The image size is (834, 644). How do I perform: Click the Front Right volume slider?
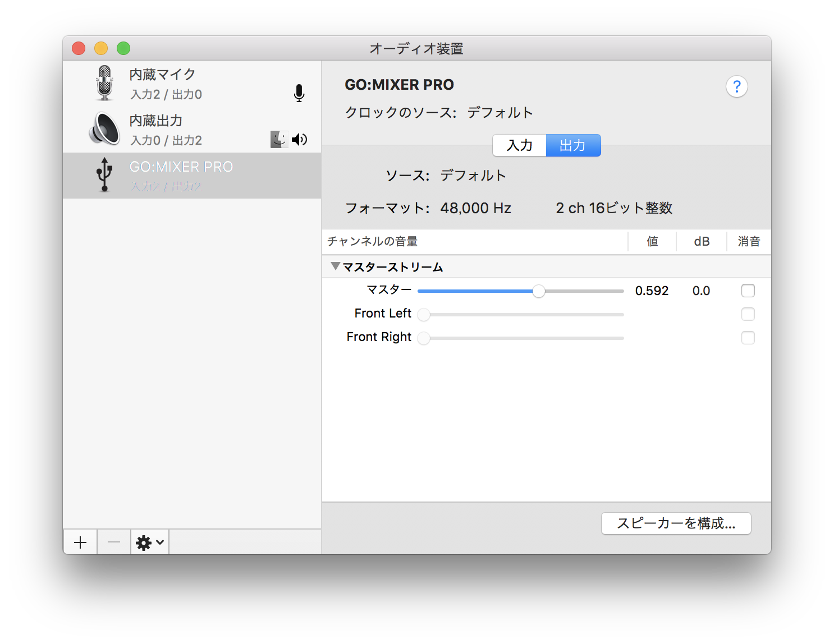521,338
